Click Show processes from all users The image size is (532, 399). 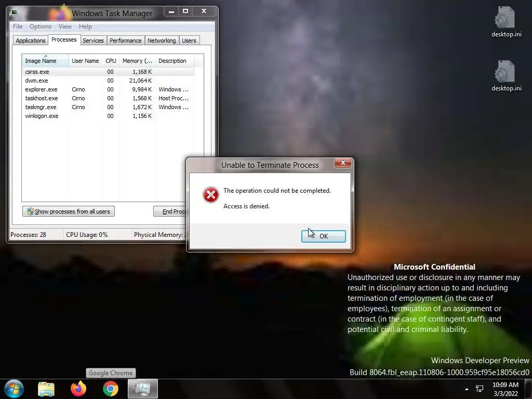(x=69, y=211)
